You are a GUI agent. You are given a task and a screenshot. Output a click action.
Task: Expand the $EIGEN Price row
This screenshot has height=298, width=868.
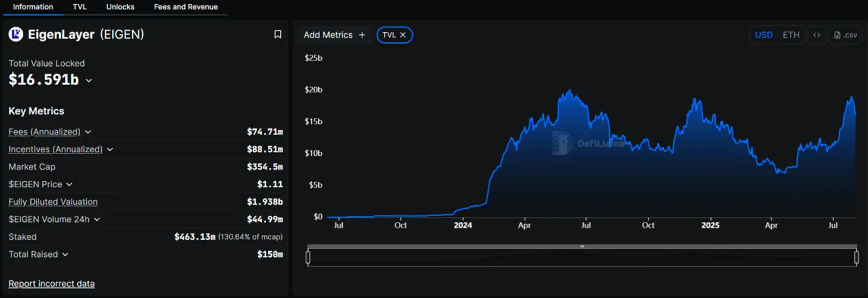click(69, 184)
